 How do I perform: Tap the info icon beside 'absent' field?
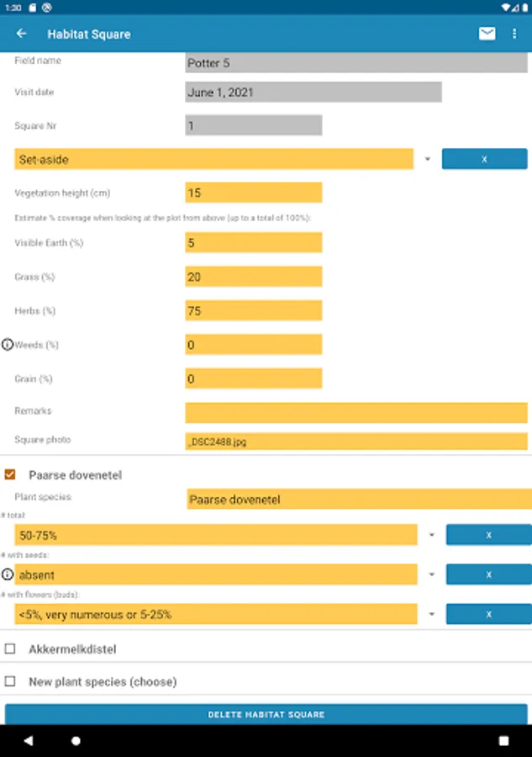pos(8,574)
